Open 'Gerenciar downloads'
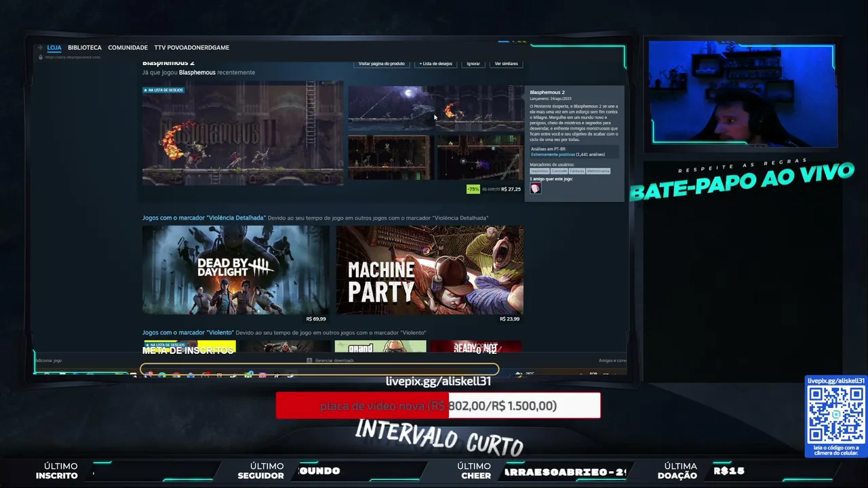868x488 pixels. click(334, 361)
